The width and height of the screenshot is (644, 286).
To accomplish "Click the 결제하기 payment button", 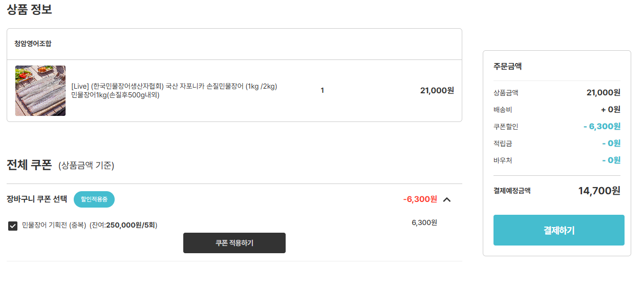I will pos(559,230).
